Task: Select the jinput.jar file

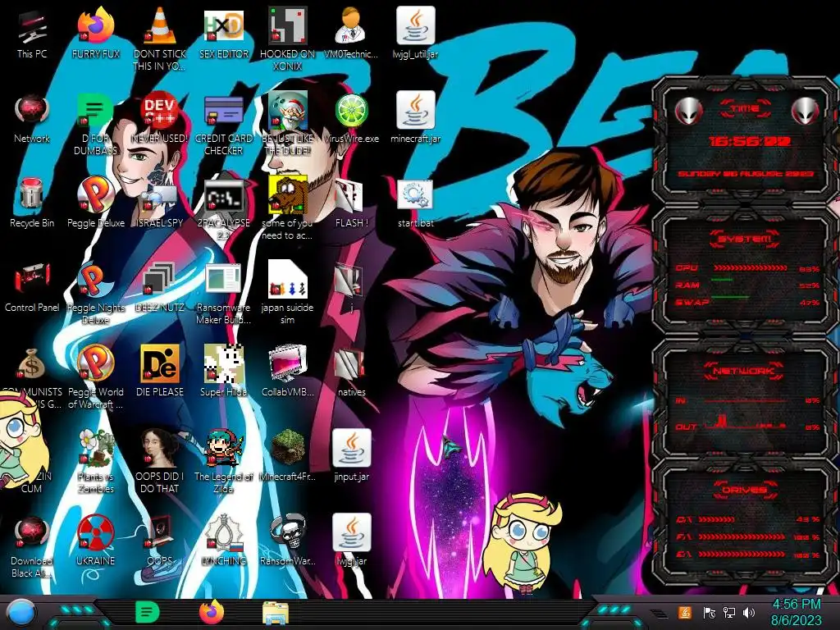Action: [351, 456]
